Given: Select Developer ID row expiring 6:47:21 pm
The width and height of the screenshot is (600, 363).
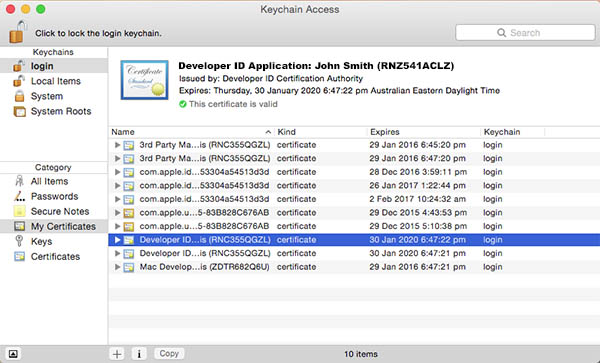Looking at the screenshot, I should (x=354, y=254).
